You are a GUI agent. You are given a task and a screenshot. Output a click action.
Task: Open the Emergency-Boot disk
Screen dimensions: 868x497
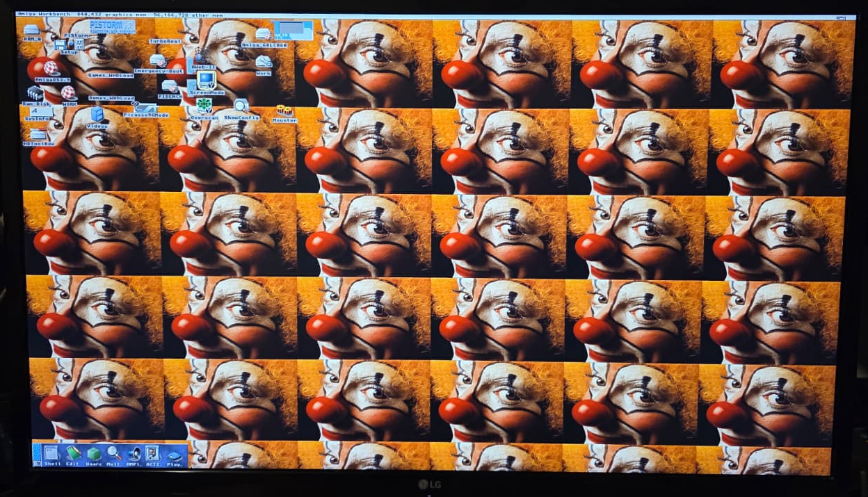(158, 61)
